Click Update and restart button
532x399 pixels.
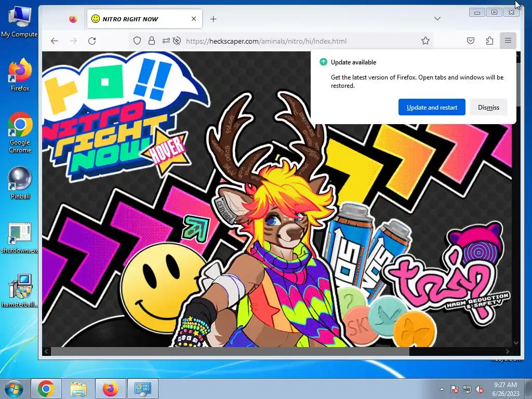tap(432, 107)
